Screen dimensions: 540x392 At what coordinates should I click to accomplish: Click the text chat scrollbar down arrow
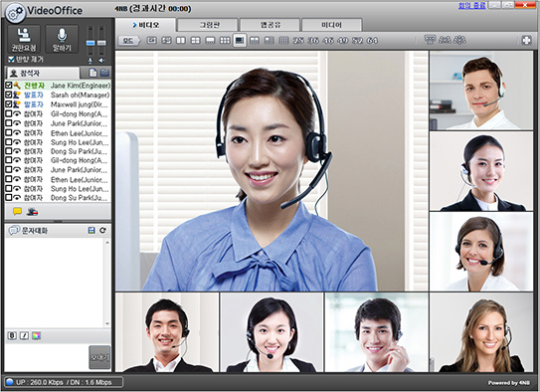(x=107, y=323)
